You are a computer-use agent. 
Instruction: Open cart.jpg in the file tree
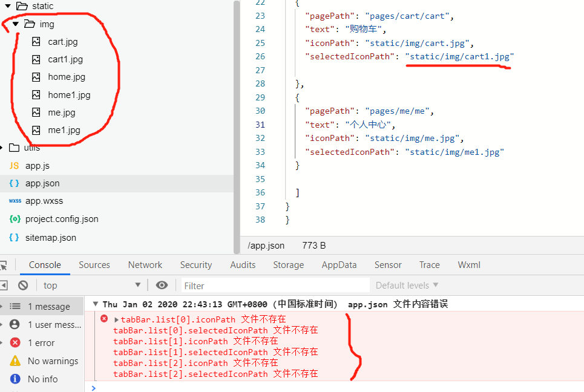[x=63, y=42]
